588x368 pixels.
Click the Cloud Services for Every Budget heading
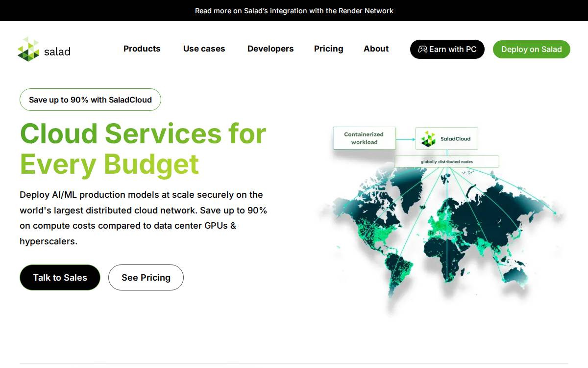pos(143,148)
